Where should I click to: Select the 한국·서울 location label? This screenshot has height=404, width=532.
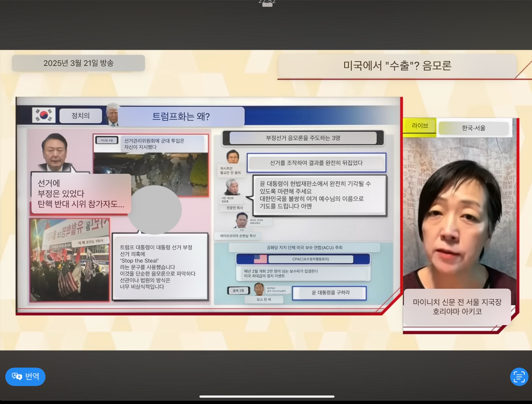pos(473,128)
